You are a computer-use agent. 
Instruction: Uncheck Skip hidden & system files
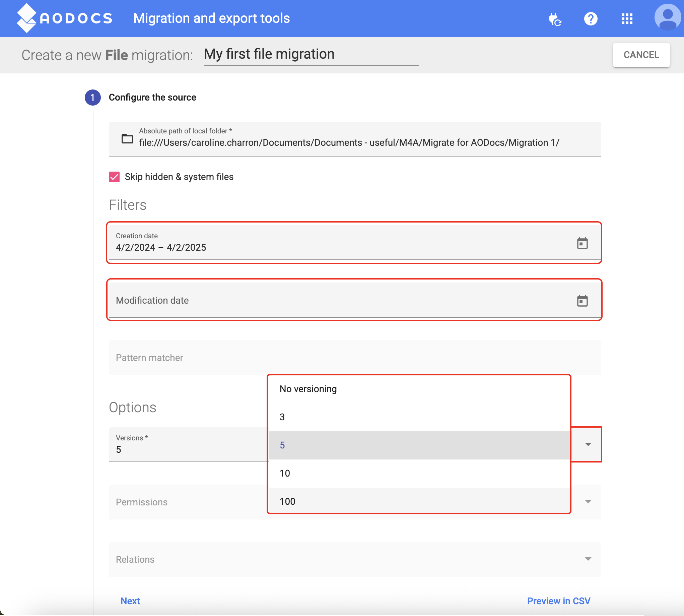point(114,177)
